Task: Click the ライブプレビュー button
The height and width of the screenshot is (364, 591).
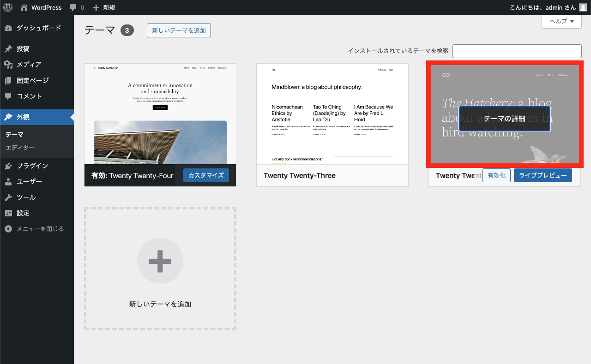Action: tap(543, 175)
